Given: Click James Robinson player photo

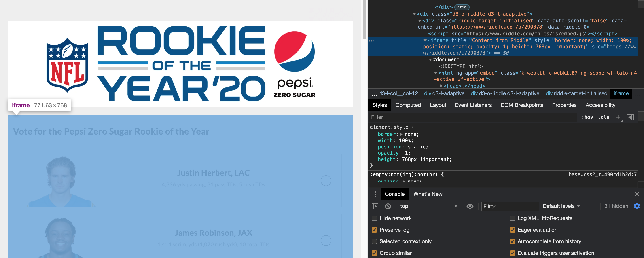Looking at the screenshot, I should click(61, 237).
